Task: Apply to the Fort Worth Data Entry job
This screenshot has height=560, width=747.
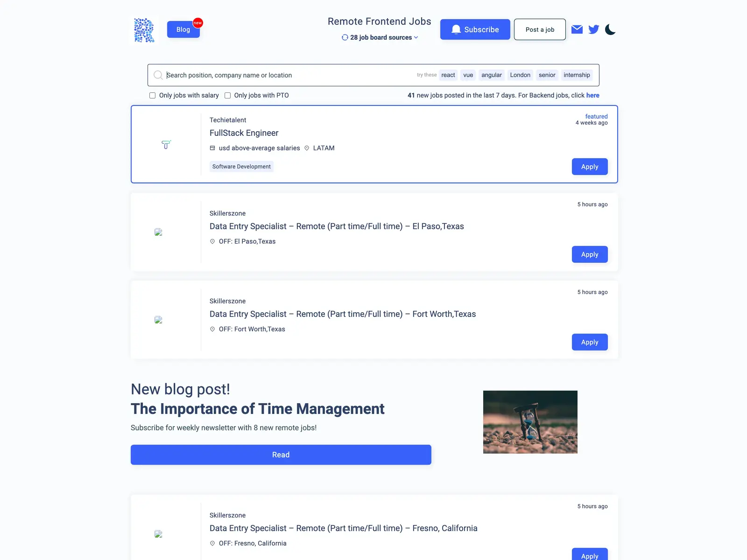Action: pyautogui.click(x=590, y=342)
